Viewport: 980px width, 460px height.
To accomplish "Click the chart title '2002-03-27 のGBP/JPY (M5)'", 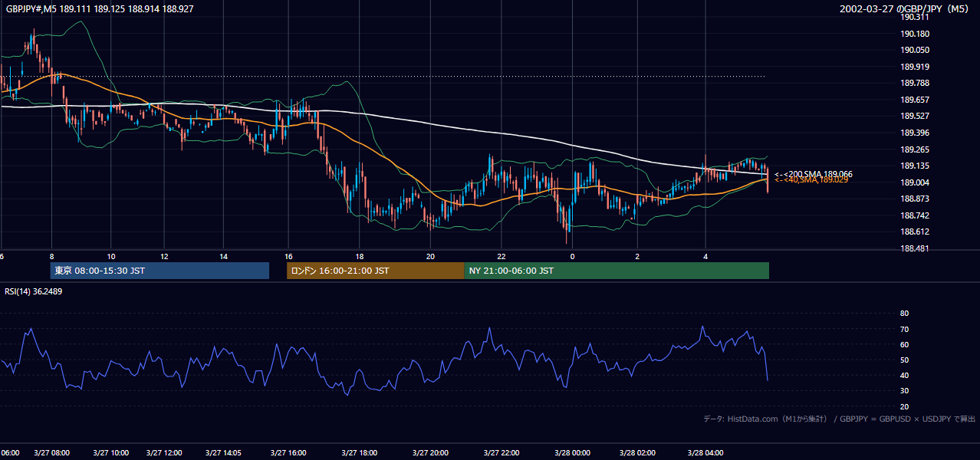I will (905, 8).
